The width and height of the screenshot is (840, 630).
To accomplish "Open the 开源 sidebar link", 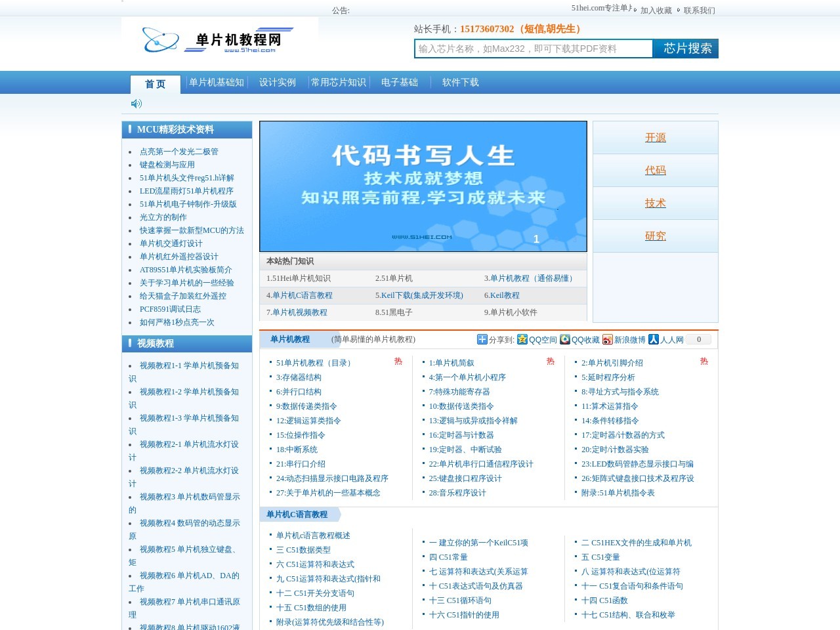I will [654, 138].
